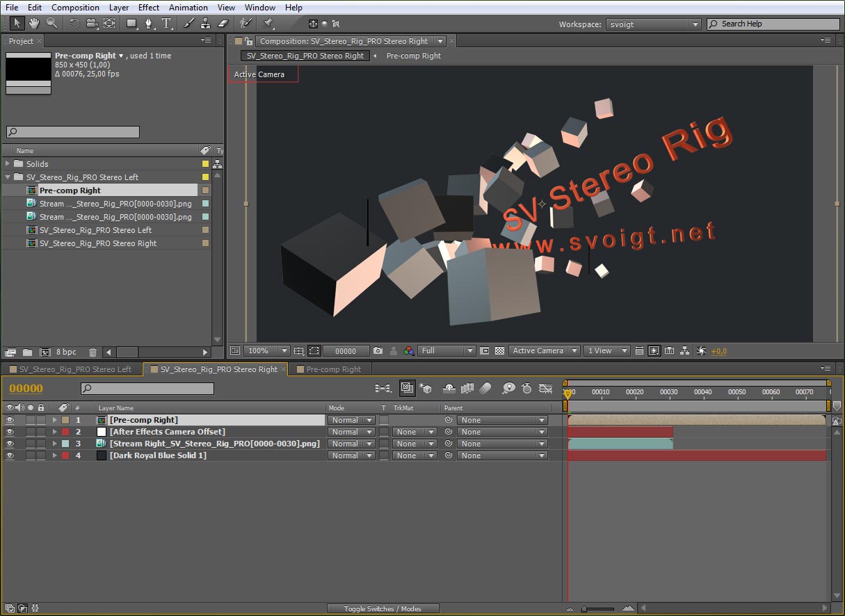Select the Rectangle mask tool
The image size is (845, 616).
[131, 24]
